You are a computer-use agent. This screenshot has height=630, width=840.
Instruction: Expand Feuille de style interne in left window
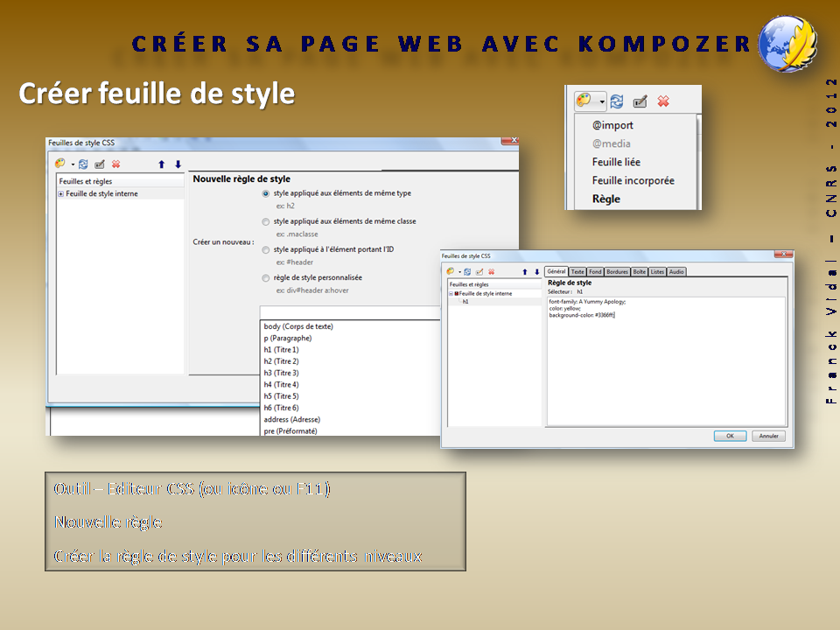61,194
